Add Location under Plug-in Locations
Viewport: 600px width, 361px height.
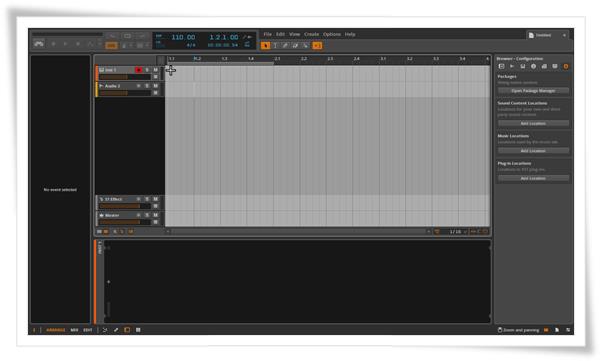533,178
